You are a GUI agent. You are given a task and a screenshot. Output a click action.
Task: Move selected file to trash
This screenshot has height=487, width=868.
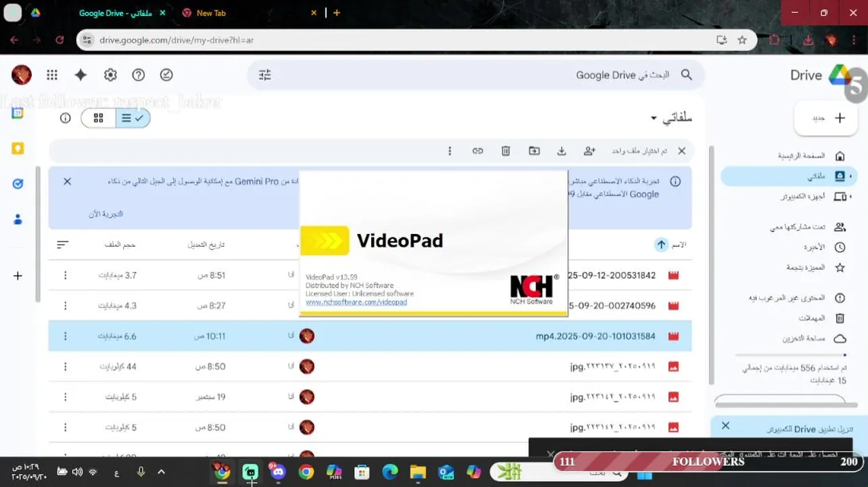[x=506, y=151]
